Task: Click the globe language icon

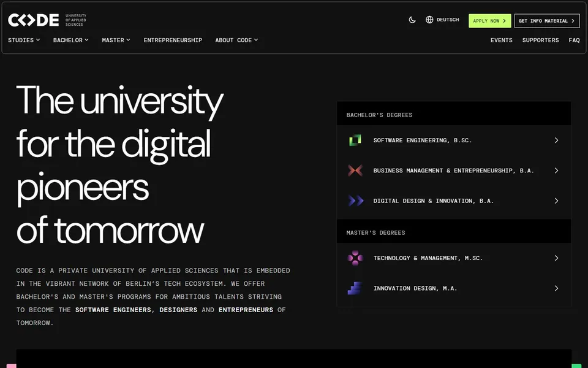Action: click(x=429, y=20)
